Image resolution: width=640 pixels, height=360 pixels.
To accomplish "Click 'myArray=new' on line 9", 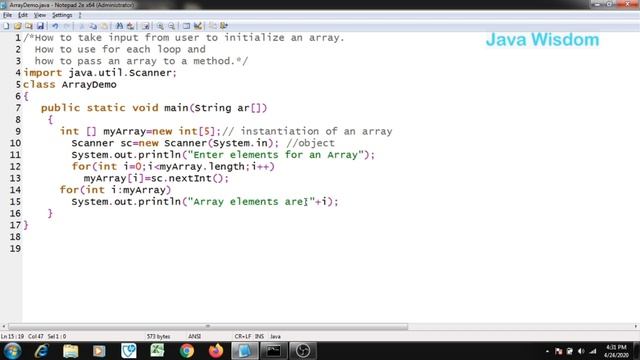I will coord(138,131).
